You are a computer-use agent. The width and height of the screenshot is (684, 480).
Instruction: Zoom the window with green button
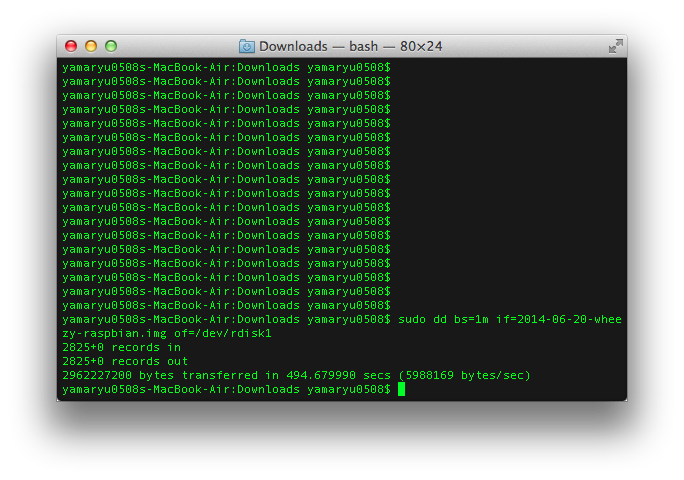[x=111, y=46]
